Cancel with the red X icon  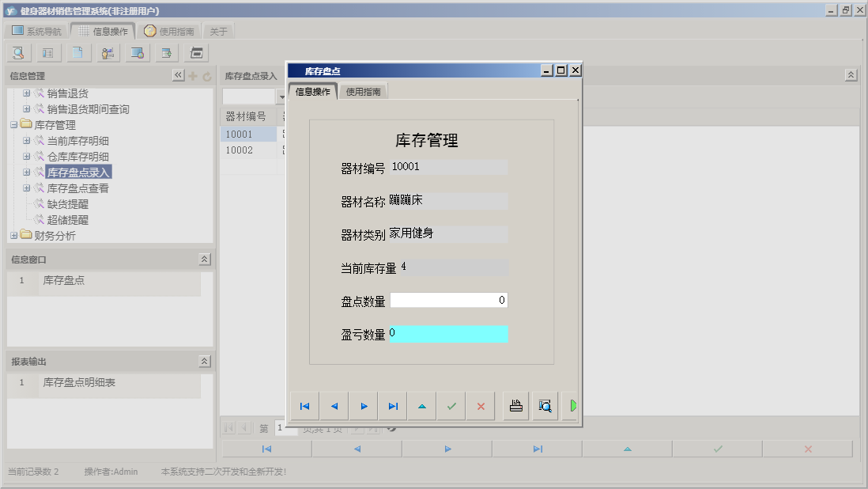[481, 405]
